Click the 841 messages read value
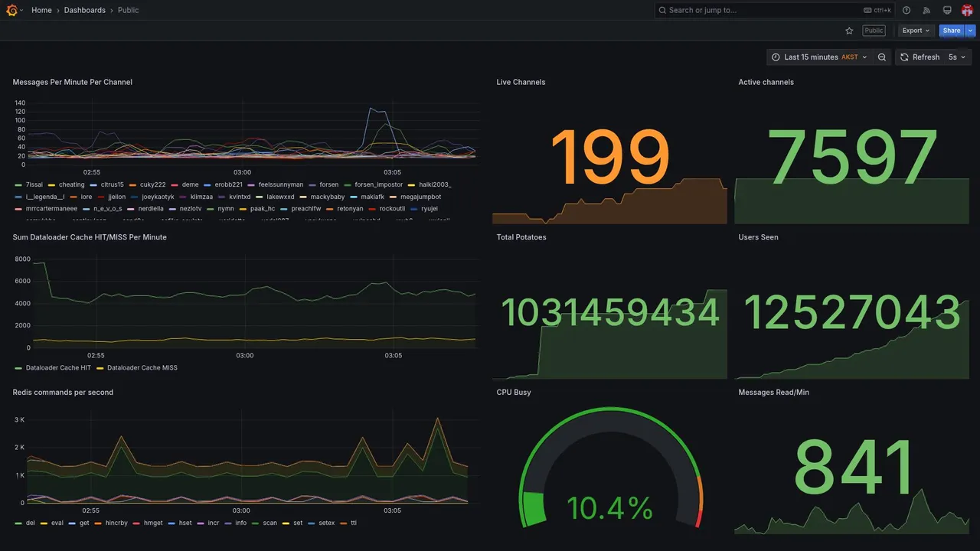The width and height of the screenshot is (980, 551). click(x=854, y=467)
